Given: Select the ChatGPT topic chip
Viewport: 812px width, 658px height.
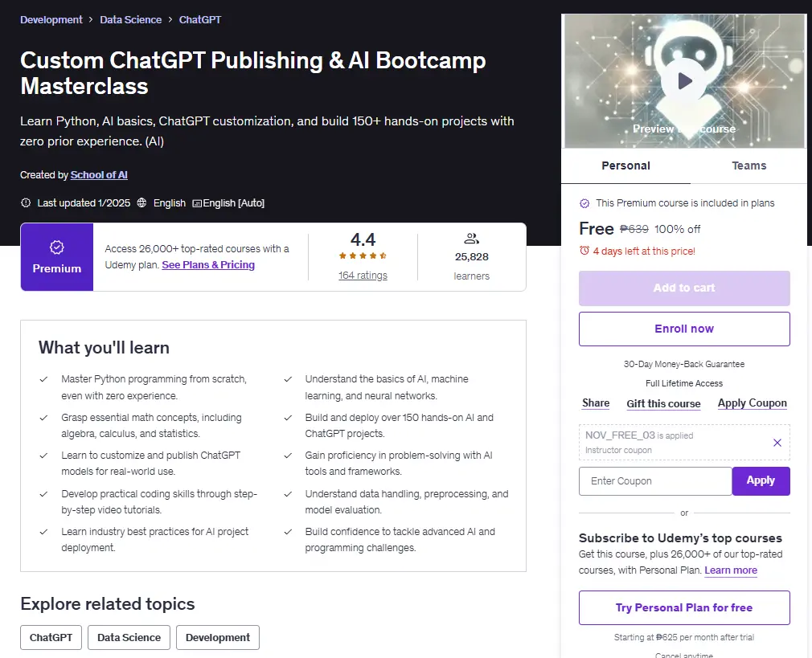Looking at the screenshot, I should pos(51,637).
